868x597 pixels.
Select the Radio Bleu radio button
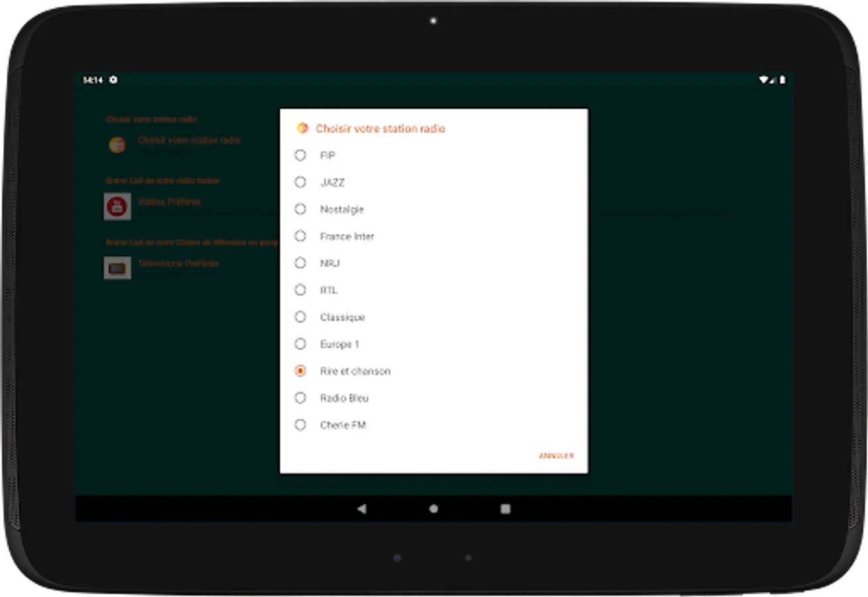click(x=300, y=398)
